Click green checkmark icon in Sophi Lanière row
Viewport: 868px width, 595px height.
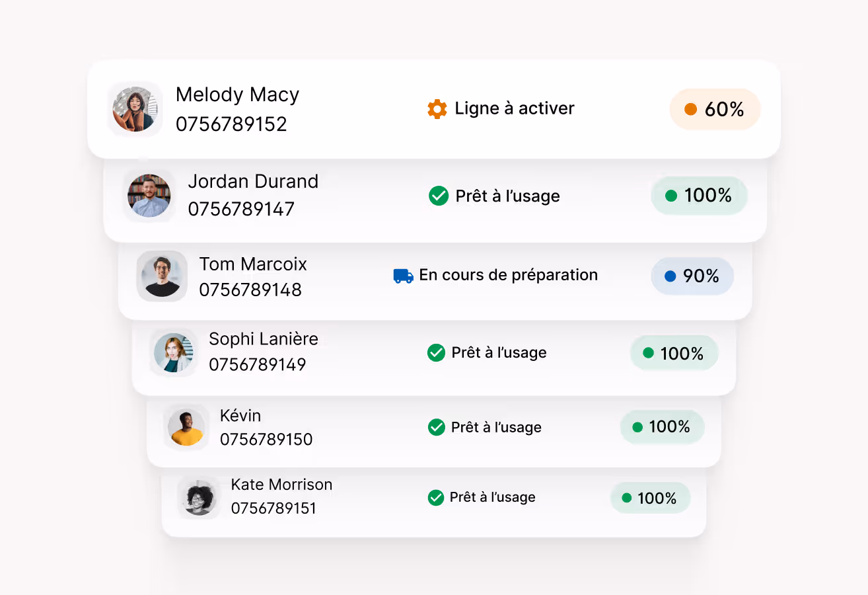click(x=436, y=353)
